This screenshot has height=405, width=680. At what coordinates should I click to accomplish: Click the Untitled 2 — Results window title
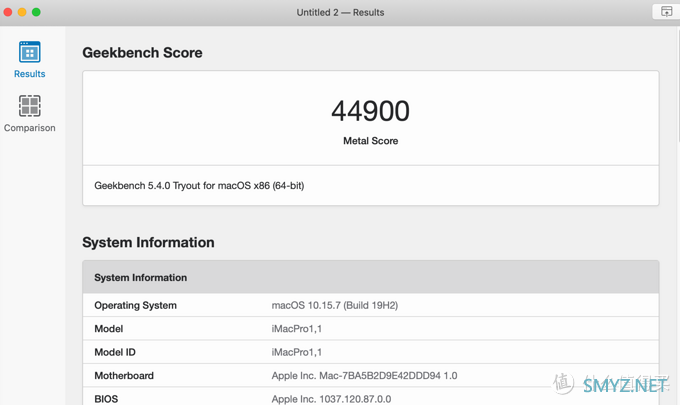tap(340, 12)
